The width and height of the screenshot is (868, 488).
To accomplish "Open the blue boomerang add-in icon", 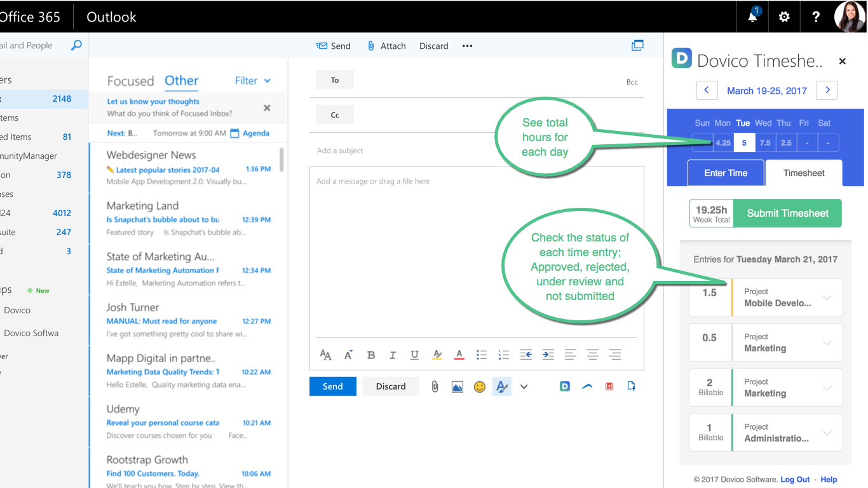I will pyautogui.click(x=587, y=386).
